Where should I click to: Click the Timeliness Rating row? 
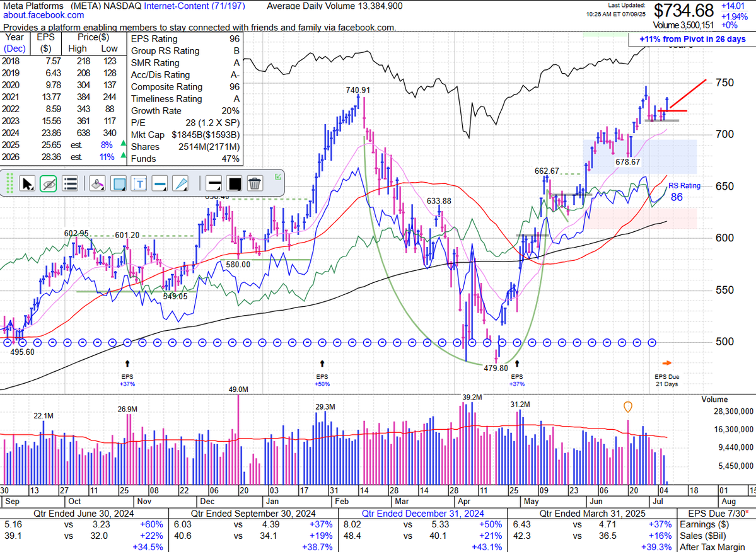[x=185, y=99]
